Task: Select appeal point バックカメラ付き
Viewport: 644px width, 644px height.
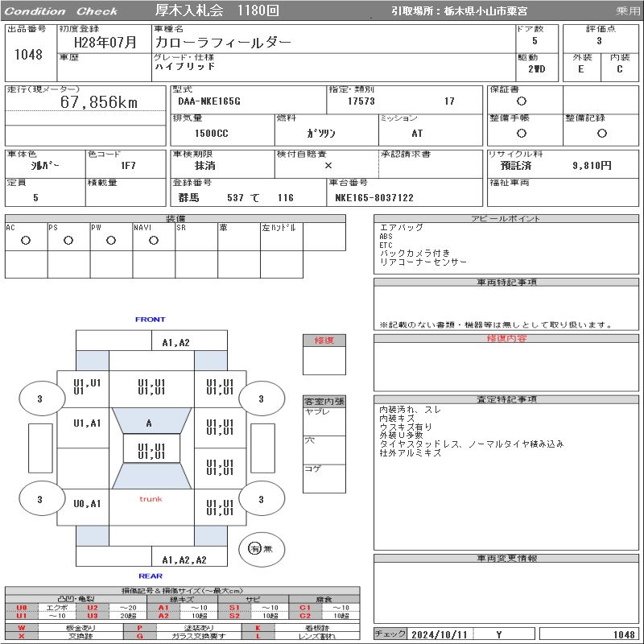Action: (415, 253)
